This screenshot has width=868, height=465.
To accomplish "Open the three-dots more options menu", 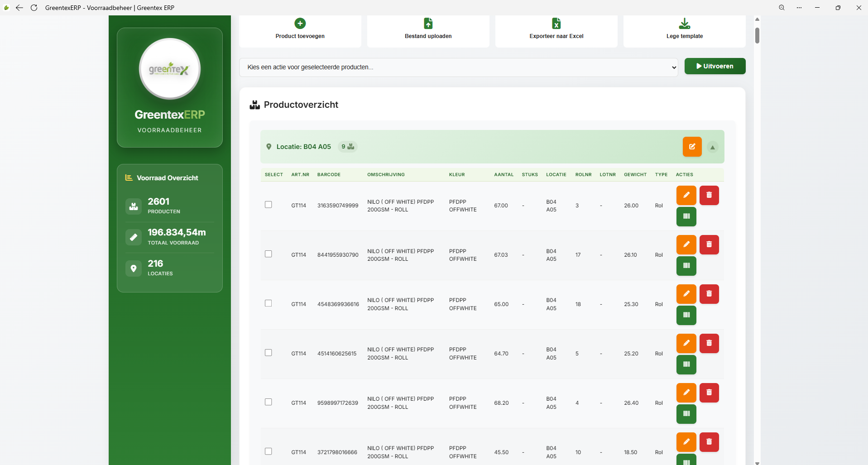I will tap(799, 8).
